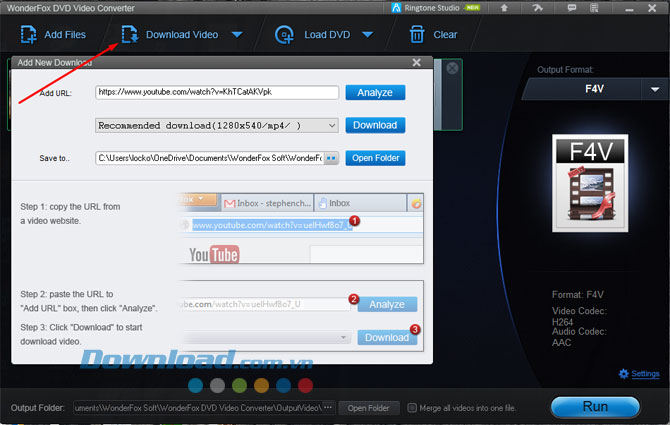Expand the Download Video dropdown arrow
The image size is (670, 425).
coord(237,35)
